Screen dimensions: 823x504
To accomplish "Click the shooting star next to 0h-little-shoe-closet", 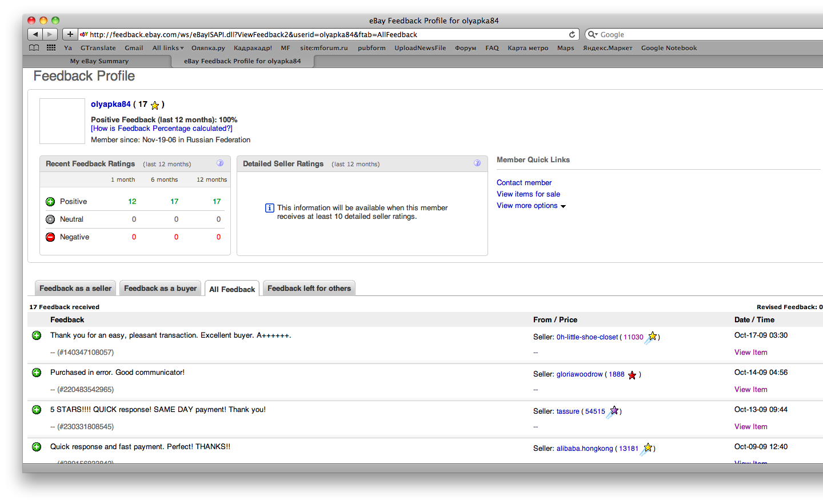I will (x=651, y=337).
